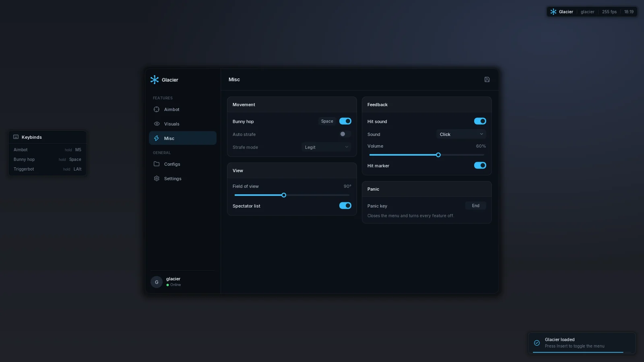Click the snowflake icon in watermark bar
The width and height of the screenshot is (644, 362).
click(x=553, y=12)
